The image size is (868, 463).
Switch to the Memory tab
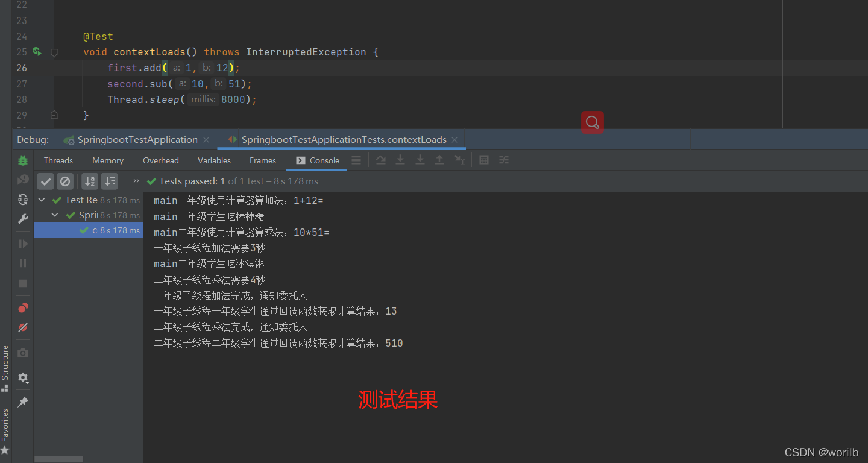(108, 160)
